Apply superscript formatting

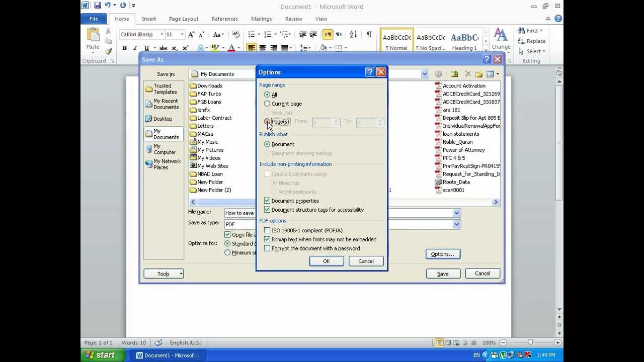click(x=185, y=48)
